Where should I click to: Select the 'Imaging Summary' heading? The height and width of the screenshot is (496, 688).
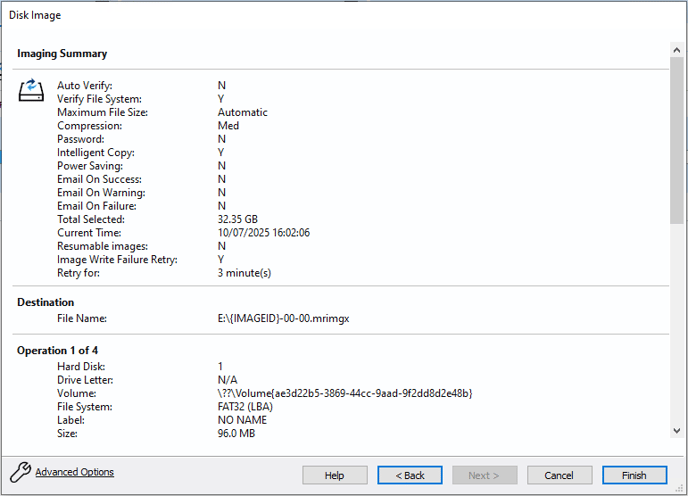[62, 54]
